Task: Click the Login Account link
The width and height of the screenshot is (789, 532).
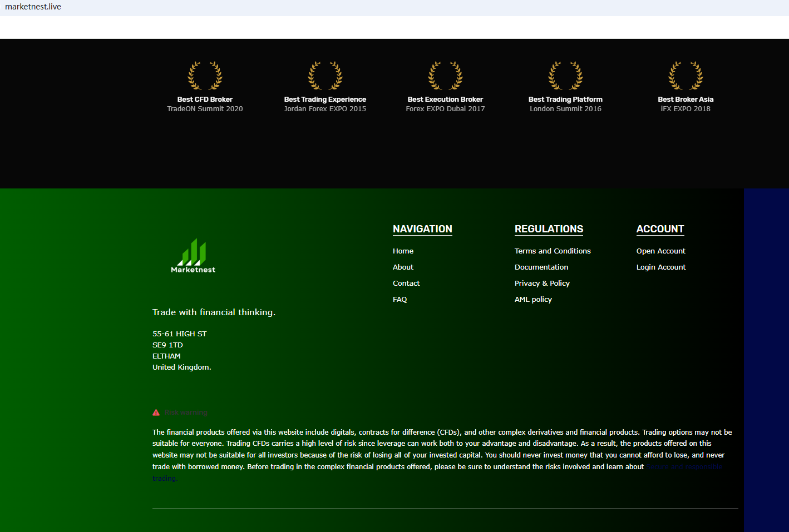Action: click(x=661, y=267)
